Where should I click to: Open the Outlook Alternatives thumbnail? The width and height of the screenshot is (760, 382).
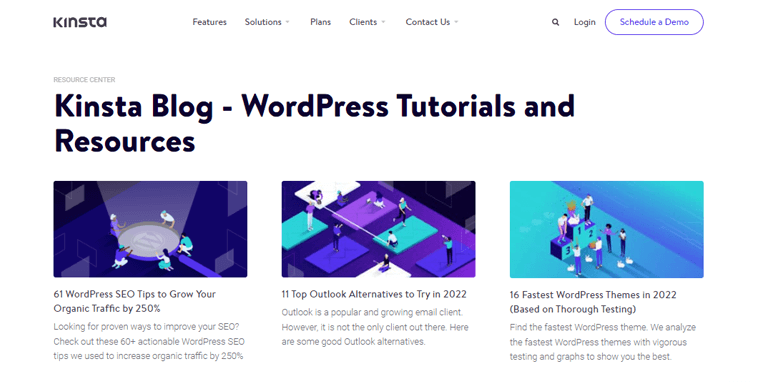(x=379, y=229)
